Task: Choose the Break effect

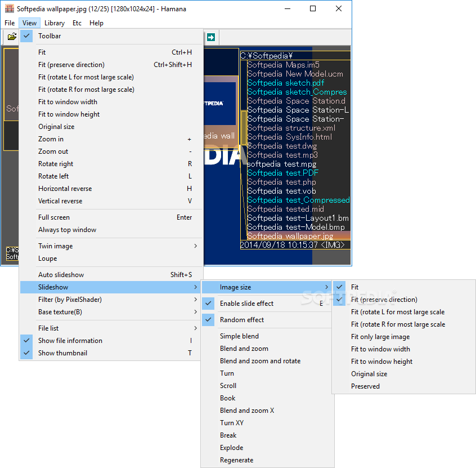Action: click(267, 435)
